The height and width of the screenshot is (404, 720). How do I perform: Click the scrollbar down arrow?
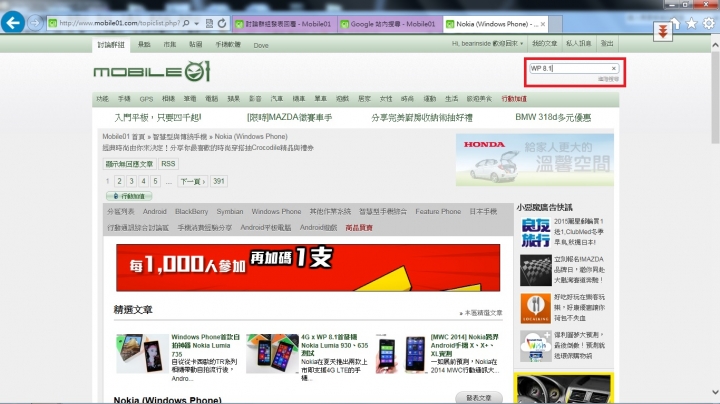[715, 392]
